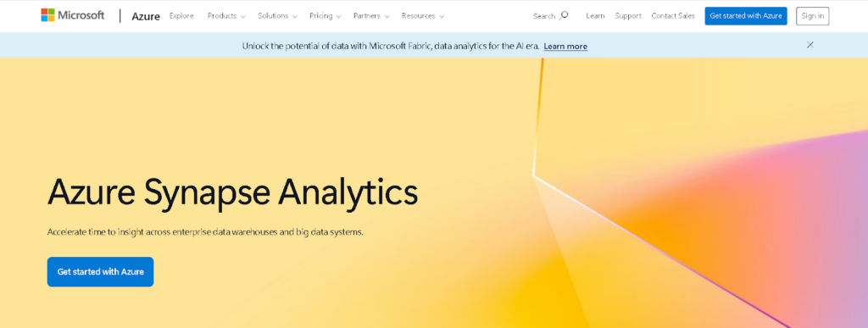
Task: Open the Support link
Action: (628, 16)
